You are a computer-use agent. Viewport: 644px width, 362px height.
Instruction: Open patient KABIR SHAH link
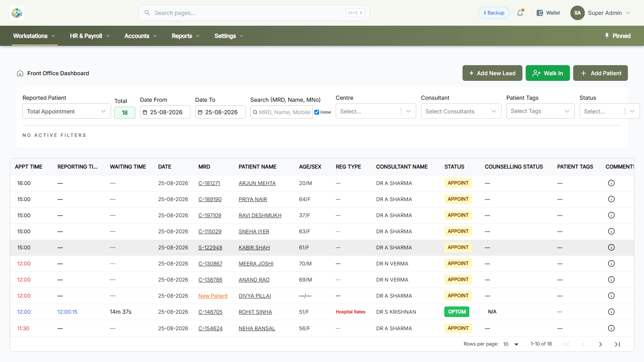click(x=254, y=247)
